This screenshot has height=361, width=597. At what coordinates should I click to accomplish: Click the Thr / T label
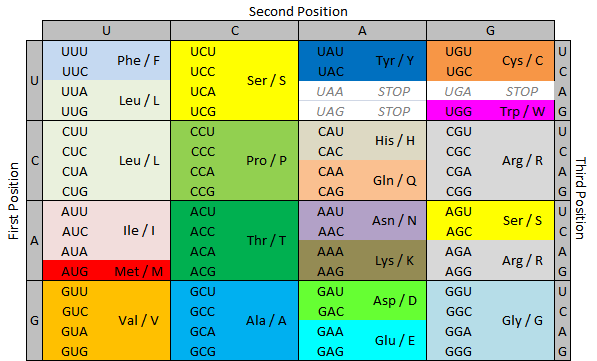[266, 240]
